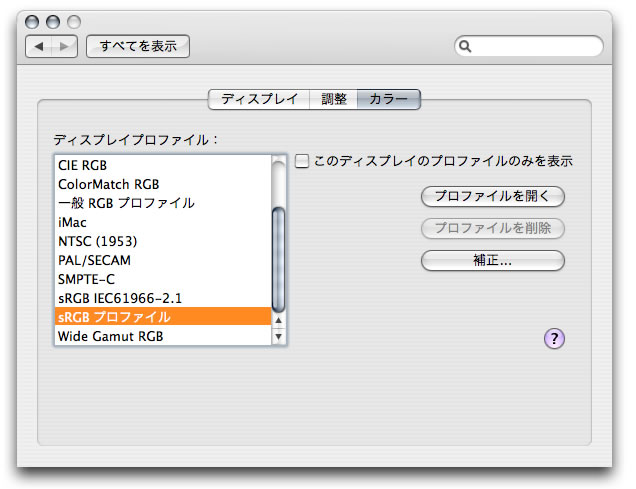The width and height of the screenshot is (636, 489).
Task: Switch to the ディスプレイ tab
Action: point(259,99)
